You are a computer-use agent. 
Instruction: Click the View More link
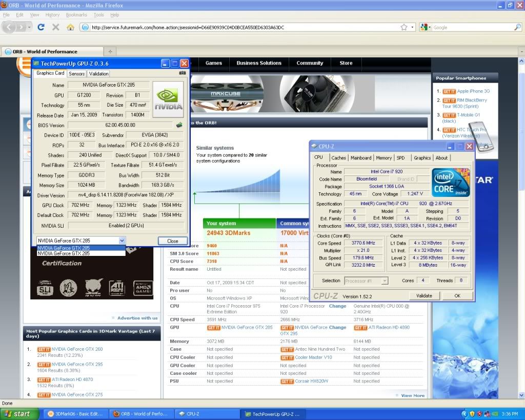click(413, 395)
